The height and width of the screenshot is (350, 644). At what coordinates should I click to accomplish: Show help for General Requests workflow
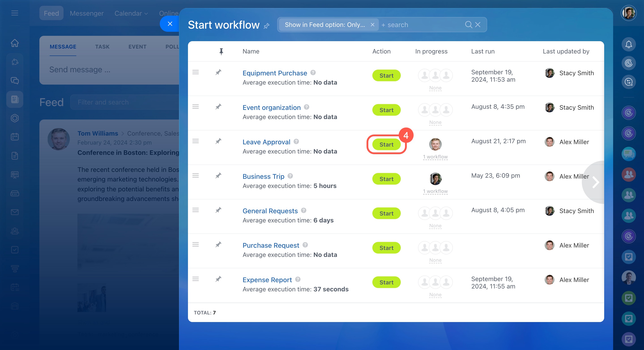(303, 211)
